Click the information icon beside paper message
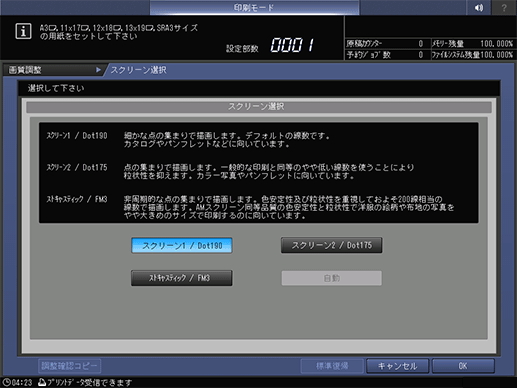517x388 pixels. click(x=23, y=31)
